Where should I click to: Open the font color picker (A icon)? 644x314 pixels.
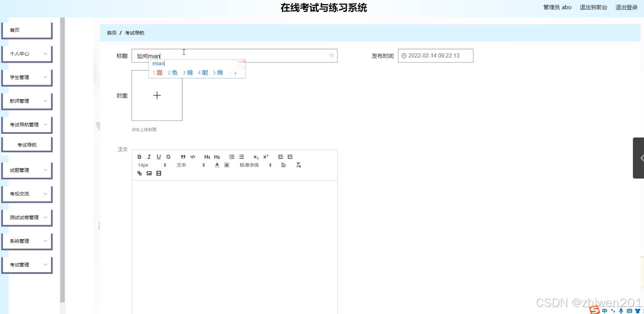click(x=217, y=165)
